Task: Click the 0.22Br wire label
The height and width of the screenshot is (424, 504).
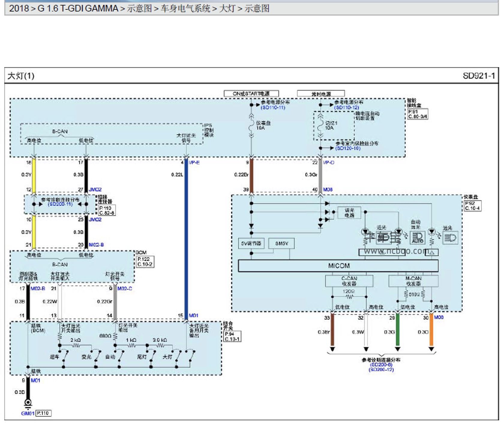Action: [x=241, y=175]
